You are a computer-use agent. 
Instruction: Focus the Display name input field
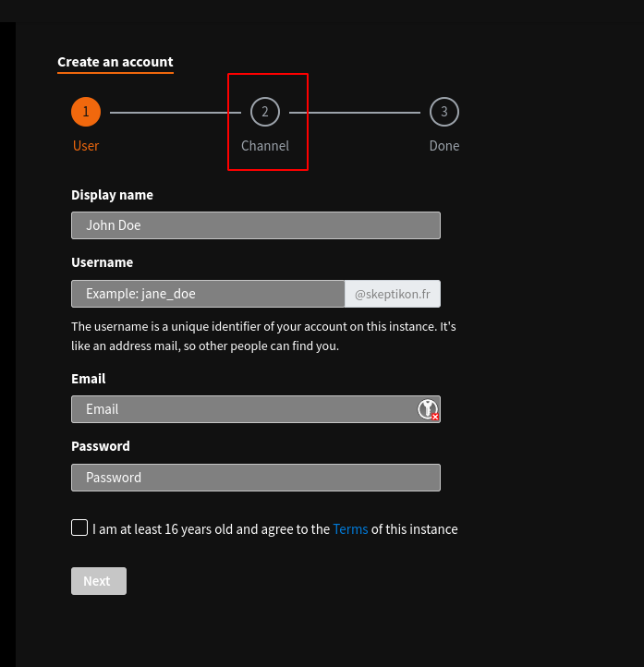pyautogui.click(x=256, y=225)
